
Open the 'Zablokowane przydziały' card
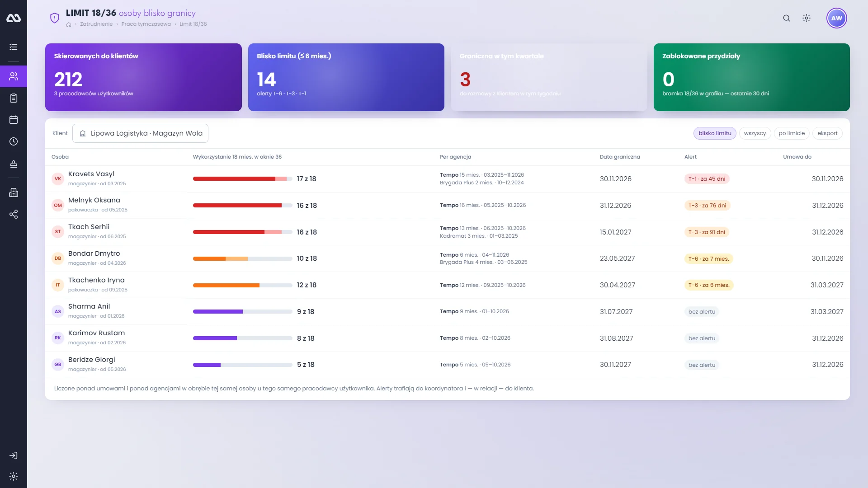[x=752, y=77]
